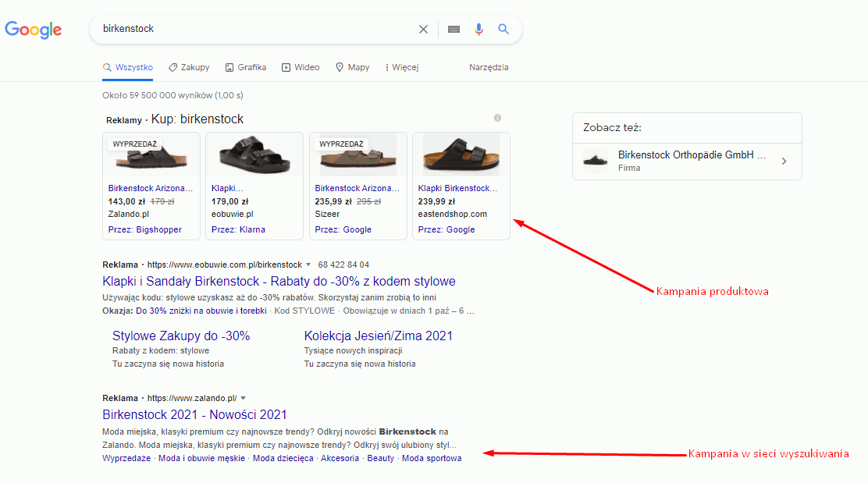The width and height of the screenshot is (868, 483).
Task: Open Stylowe Zakupy do -30% sitelink
Action: [181, 336]
